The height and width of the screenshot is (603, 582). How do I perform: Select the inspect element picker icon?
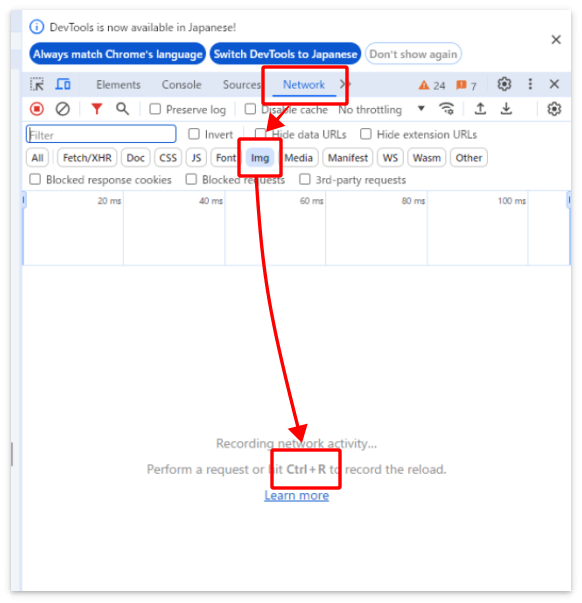coord(37,84)
